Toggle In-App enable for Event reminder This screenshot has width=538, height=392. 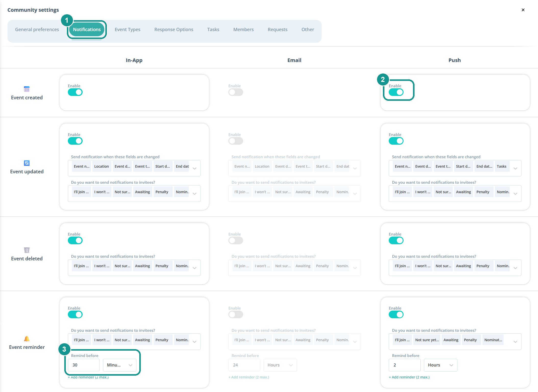click(75, 315)
